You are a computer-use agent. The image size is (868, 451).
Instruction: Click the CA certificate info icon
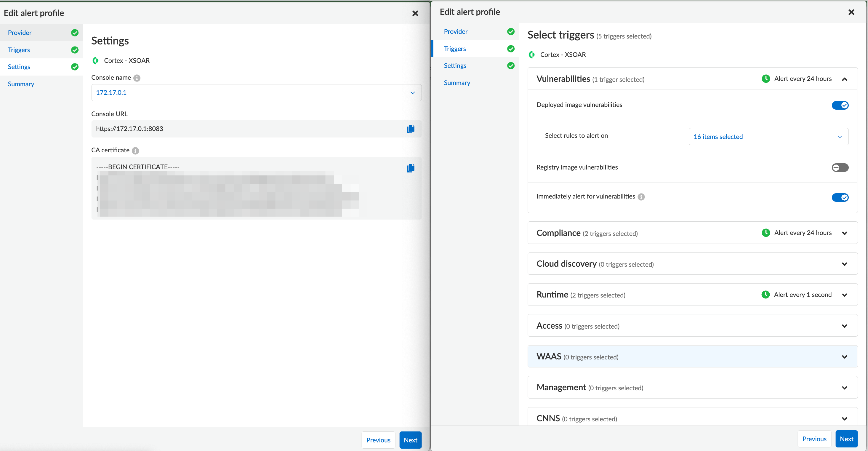135,151
